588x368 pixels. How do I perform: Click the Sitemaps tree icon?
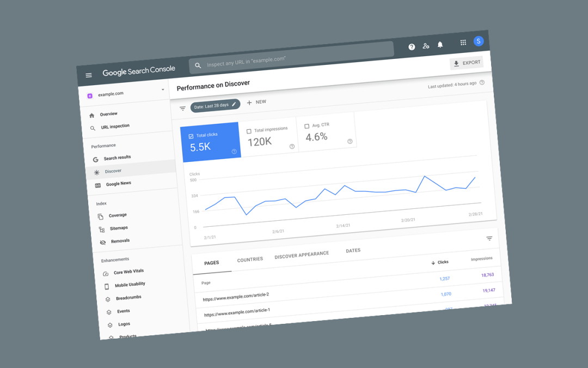pyautogui.click(x=102, y=230)
